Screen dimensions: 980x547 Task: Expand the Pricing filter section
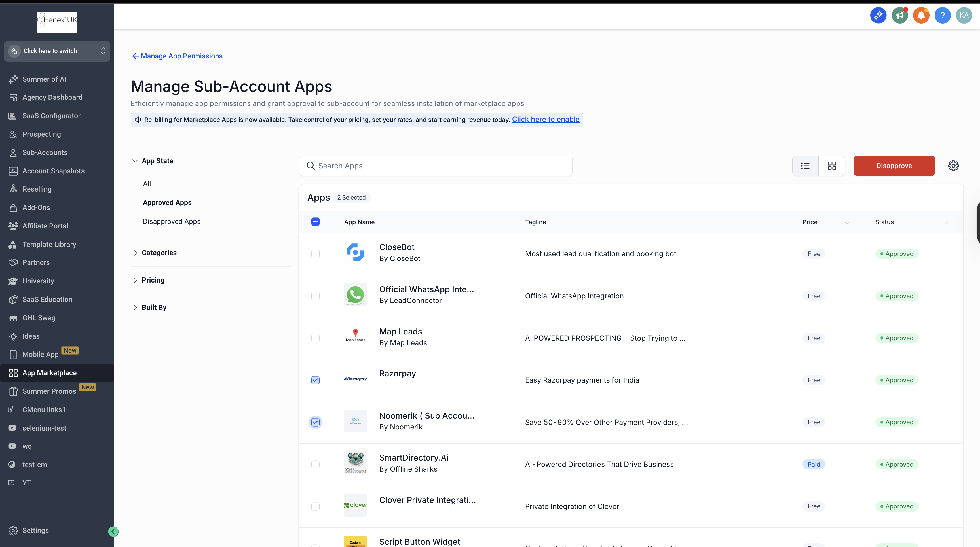click(153, 280)
